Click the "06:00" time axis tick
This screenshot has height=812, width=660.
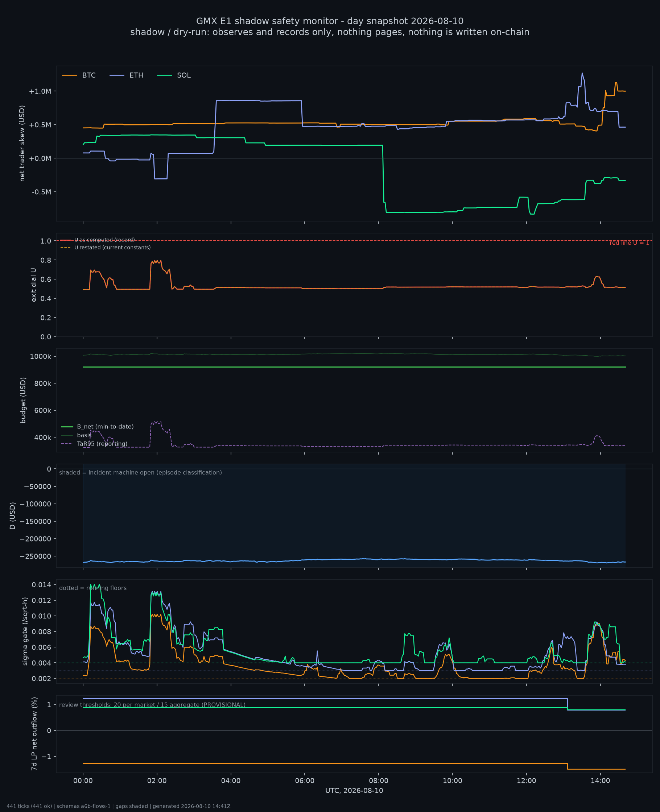(305, 781)
